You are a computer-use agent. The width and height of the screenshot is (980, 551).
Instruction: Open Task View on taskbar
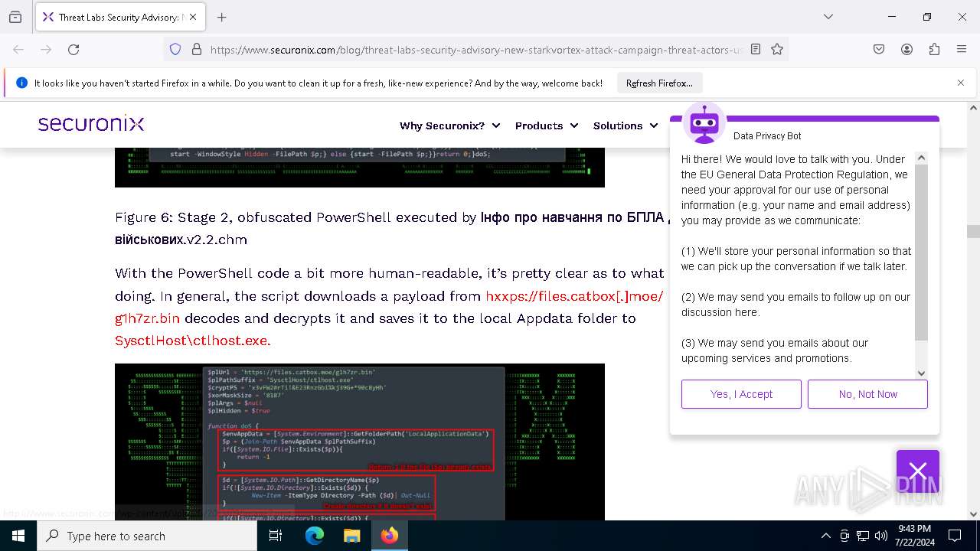click(x=276, y=536)
